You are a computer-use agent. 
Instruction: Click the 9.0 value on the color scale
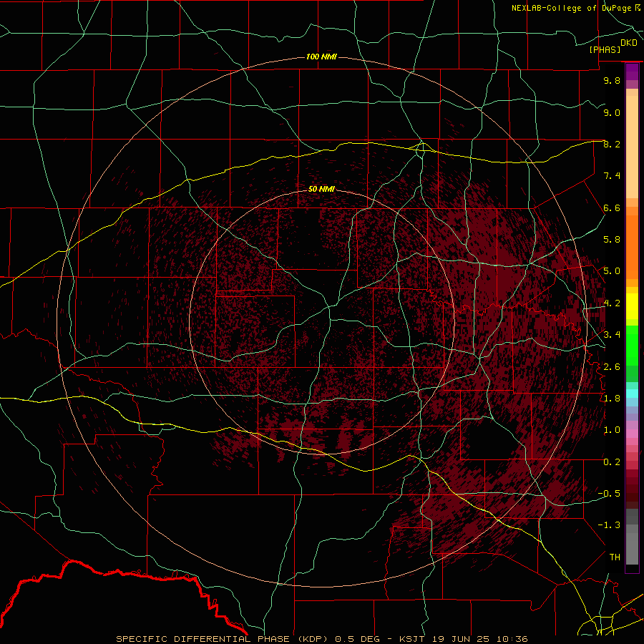point(612,112)
